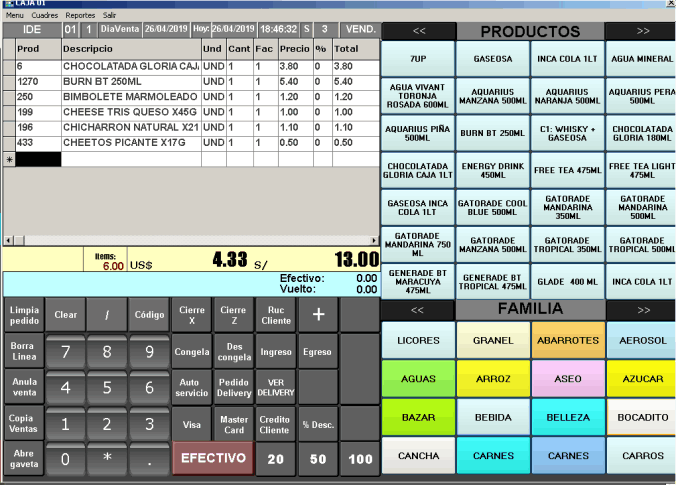This screenshot has width=676, height=485.
Task: Go to next products page arrow
Action: coord(642,31)
